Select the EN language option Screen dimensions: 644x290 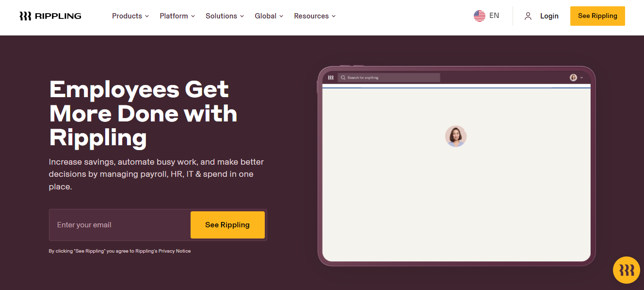point(494,16)
